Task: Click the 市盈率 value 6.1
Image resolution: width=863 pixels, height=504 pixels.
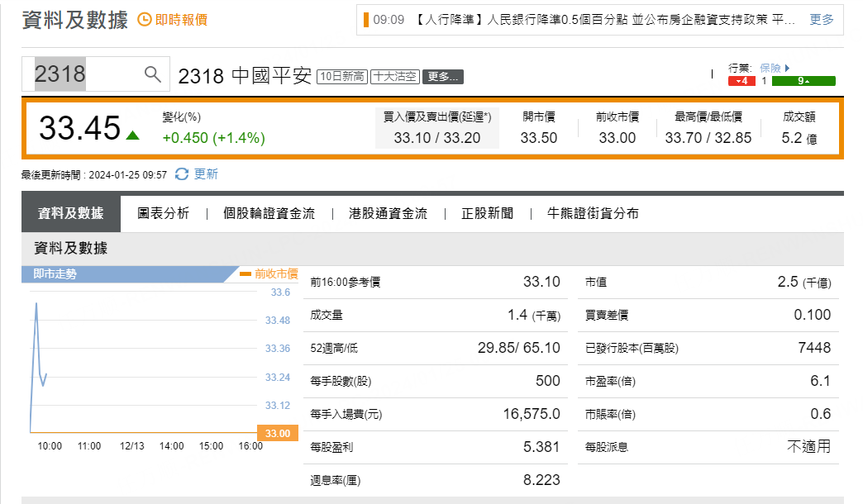Action: [821, 381]
